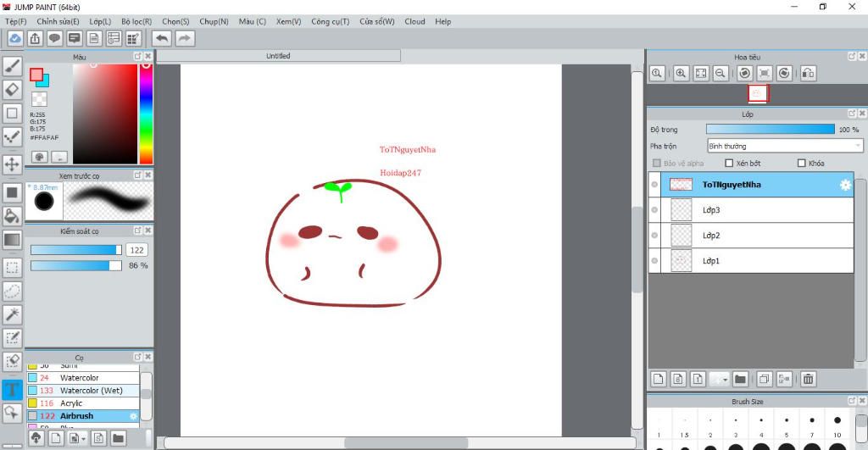Open ToTNguyetNha layer settings gear
The height and width of the screenshot is (450, 868).
coord(845,185)
